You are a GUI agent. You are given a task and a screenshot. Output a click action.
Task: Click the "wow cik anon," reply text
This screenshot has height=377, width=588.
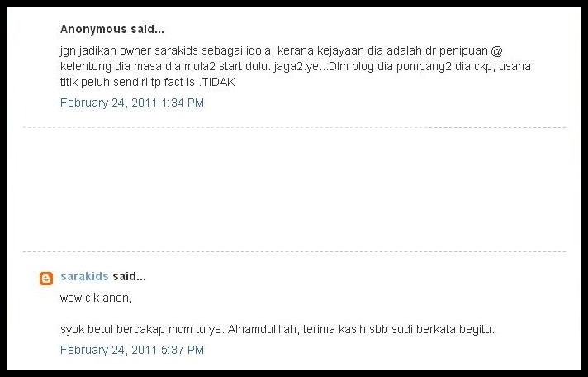(x=96, y=298)
